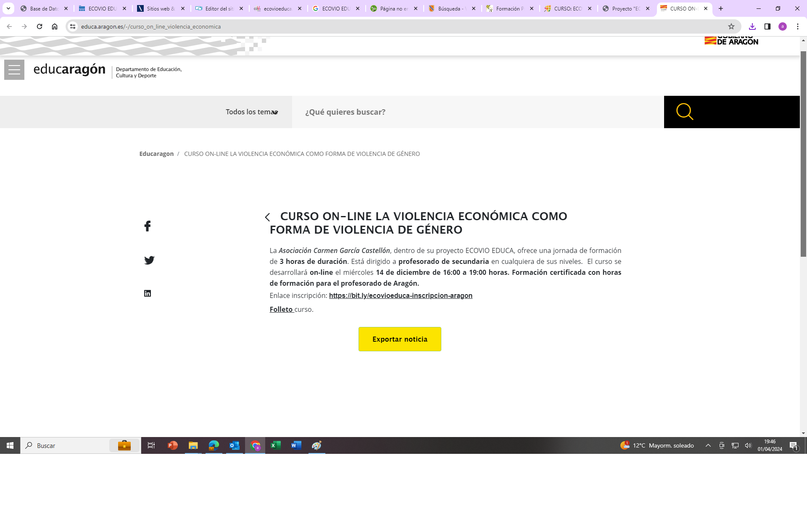Switch to the ecovioeduca tab
807x532 pixels.
pos(277,8)
